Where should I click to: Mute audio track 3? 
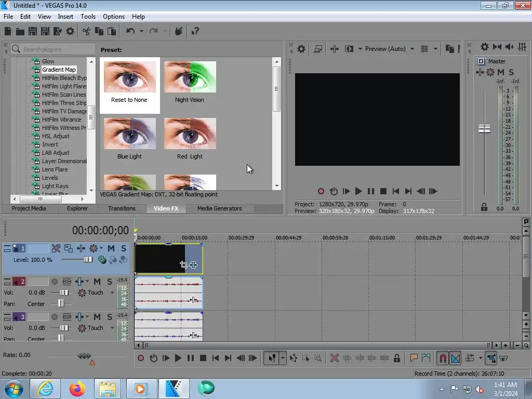point(97,317)
